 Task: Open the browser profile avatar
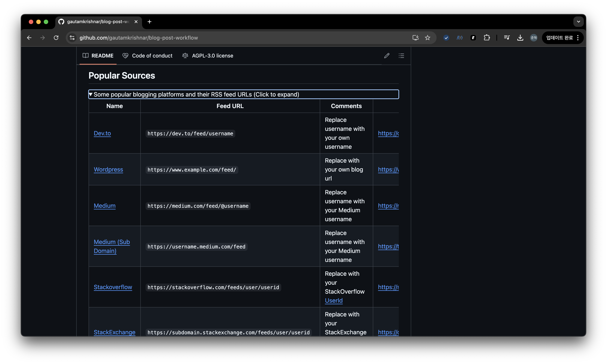click(534, 38)
